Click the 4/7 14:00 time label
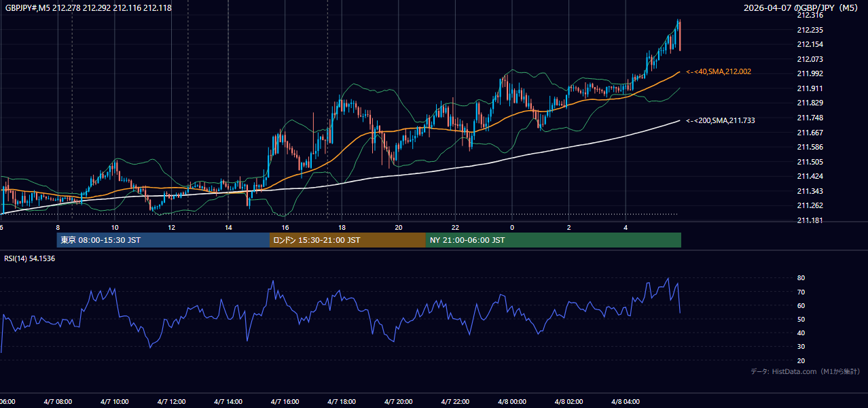 click(x=228, y=402)
